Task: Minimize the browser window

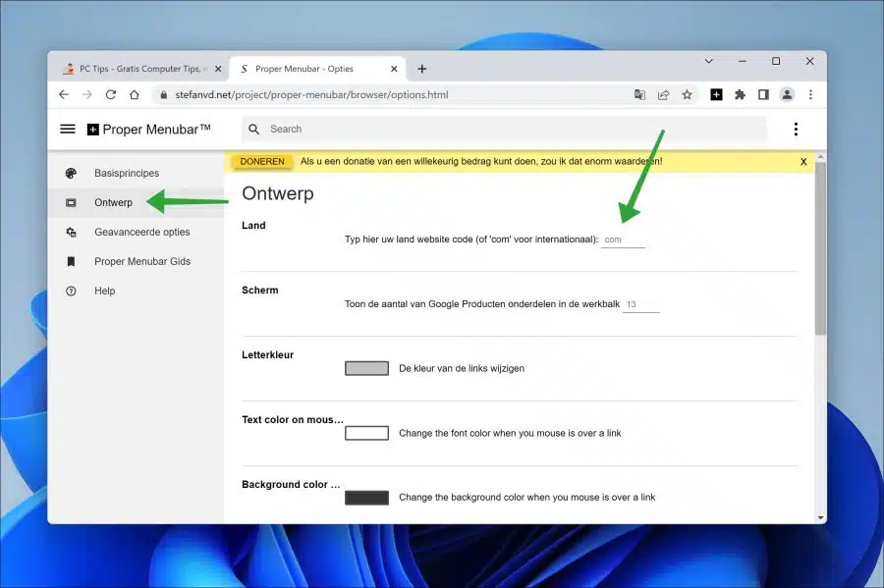Action: (x=743, y=61)
